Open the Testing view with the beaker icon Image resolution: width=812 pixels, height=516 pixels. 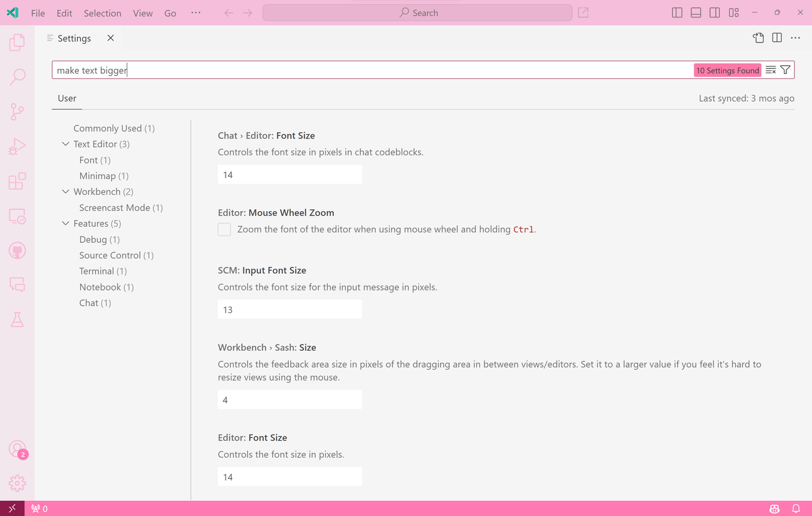[17, 319]
